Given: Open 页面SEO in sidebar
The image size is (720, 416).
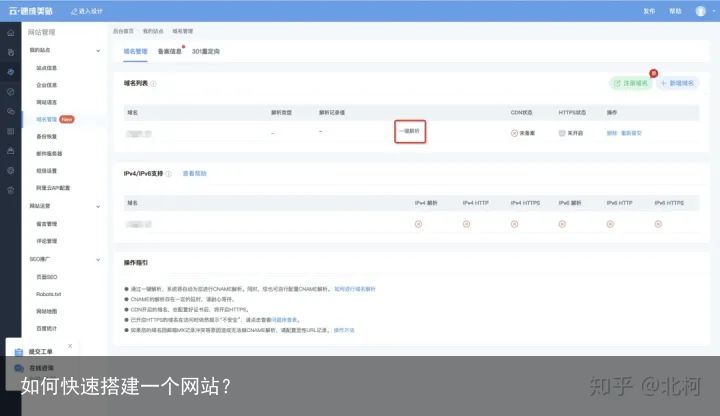Looking at the screenshot, I should coord(46,277).
